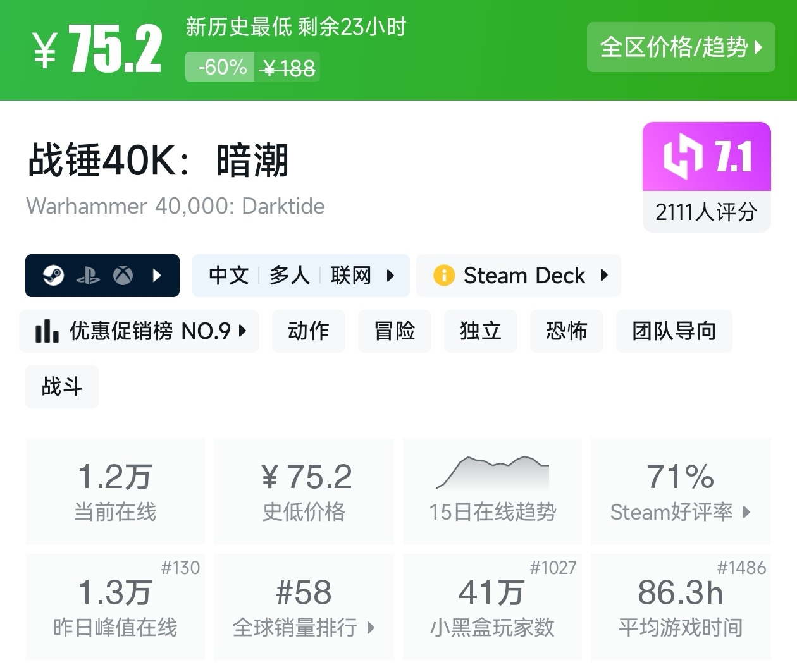Expand 中文 多人 联网 details arrow

click(x=390, y=276)
